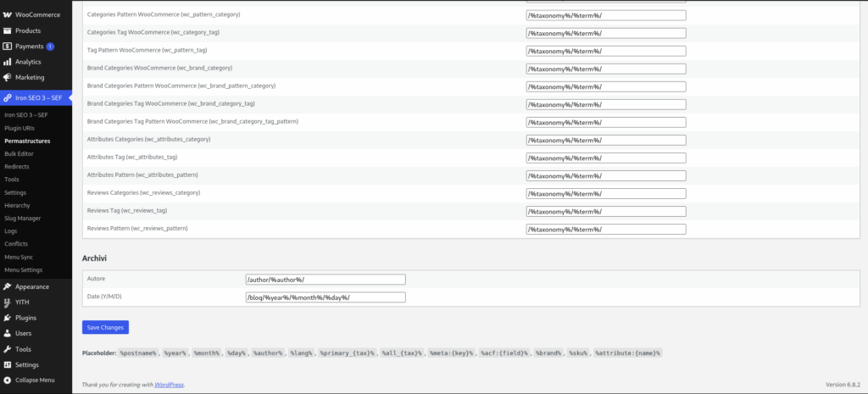This screenshot has height=394, width=868.
Task: Edit the Attributes Pattern field
Action: [x=605, y=175]
